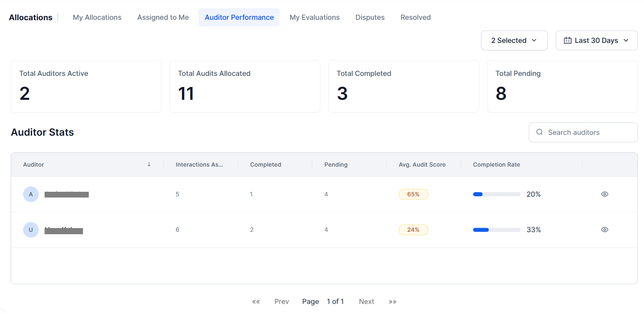Open the 2 Selected dropdown
Viewport: 644px width, 313px height.
[x=514, y=40]
